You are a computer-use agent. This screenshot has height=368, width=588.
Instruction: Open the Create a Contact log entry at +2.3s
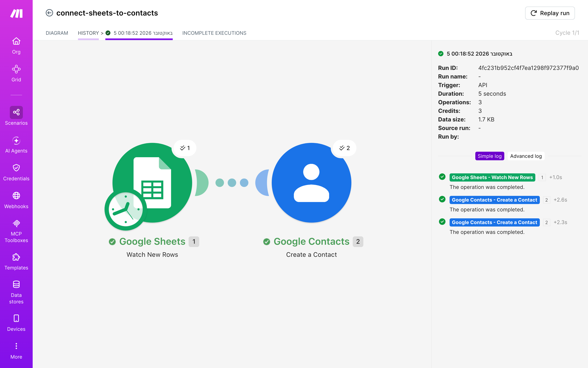click(494, 222)
